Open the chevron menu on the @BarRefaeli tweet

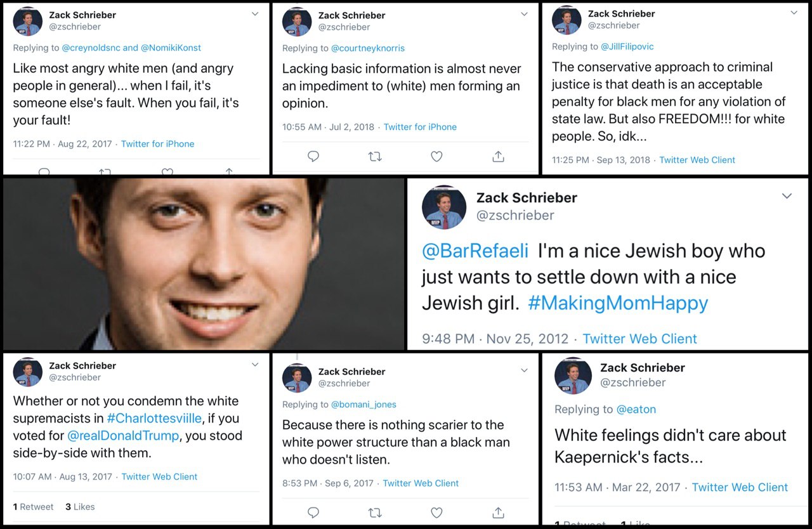pyautogui.click(x=787, y=196)
